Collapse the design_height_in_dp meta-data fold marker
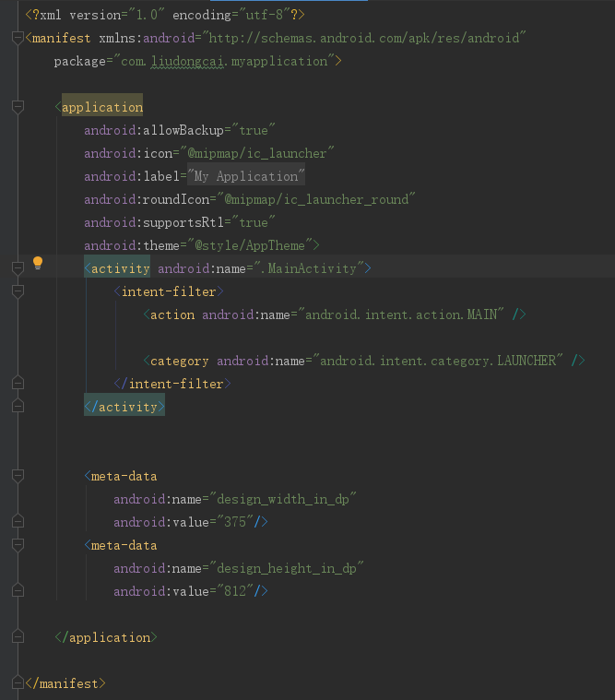Screen dimensions: 615x700 click(18, 545)
